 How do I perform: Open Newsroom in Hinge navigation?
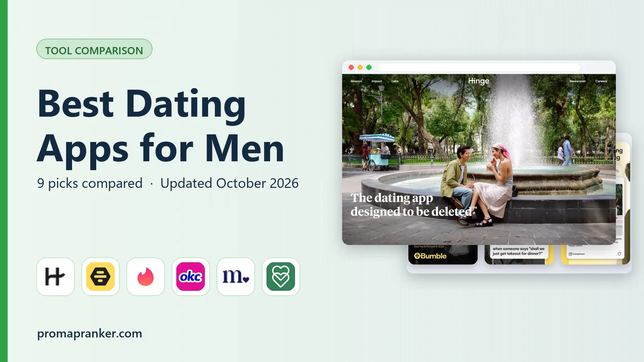[578, 81]
